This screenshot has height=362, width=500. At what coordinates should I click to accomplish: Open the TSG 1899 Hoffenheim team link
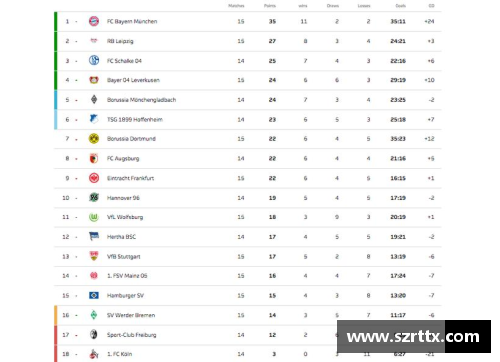[x=135, y=119]
